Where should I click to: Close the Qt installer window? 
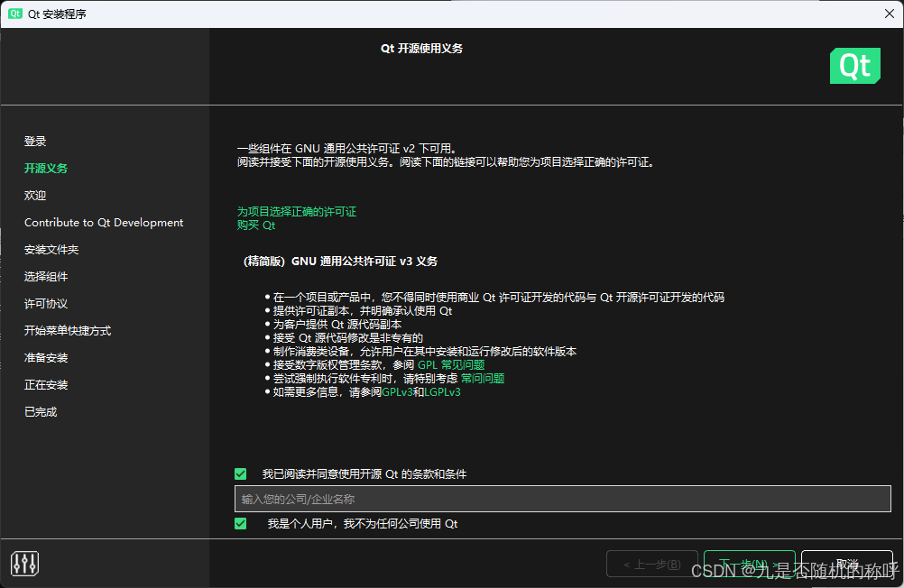point(889,14)
